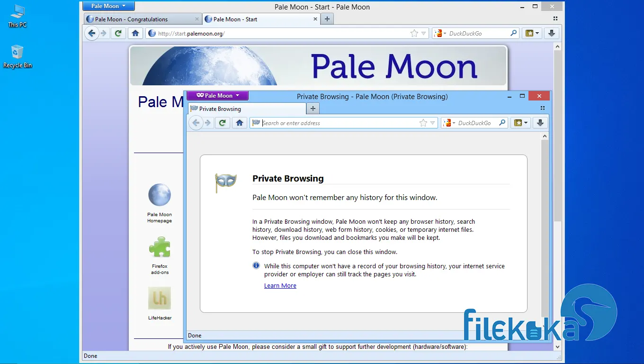This screenshot has width=644, height=364.
Task: Close the Private Browsing window
Action: tap(539, 96)
